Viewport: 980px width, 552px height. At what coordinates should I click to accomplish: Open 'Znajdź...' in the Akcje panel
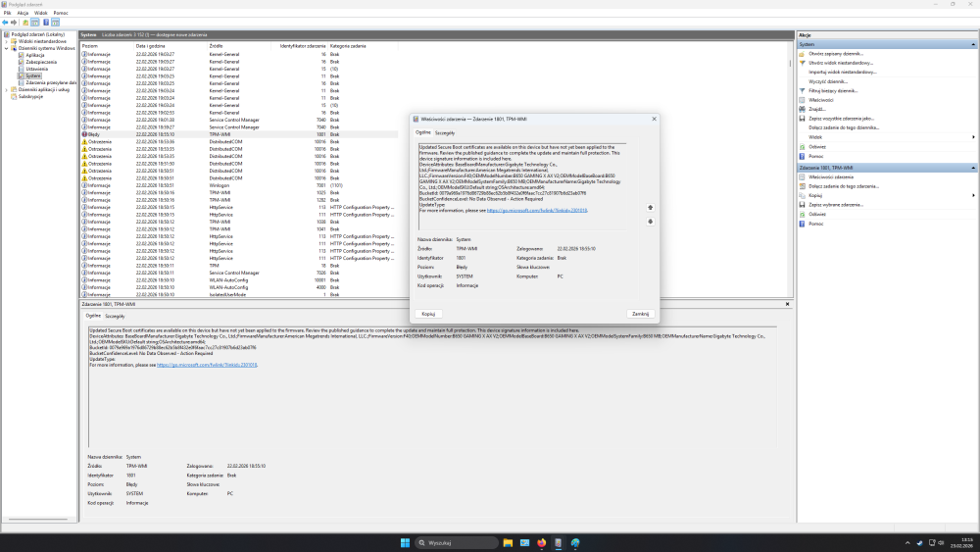pyautogui.click(x=817, y=109)
